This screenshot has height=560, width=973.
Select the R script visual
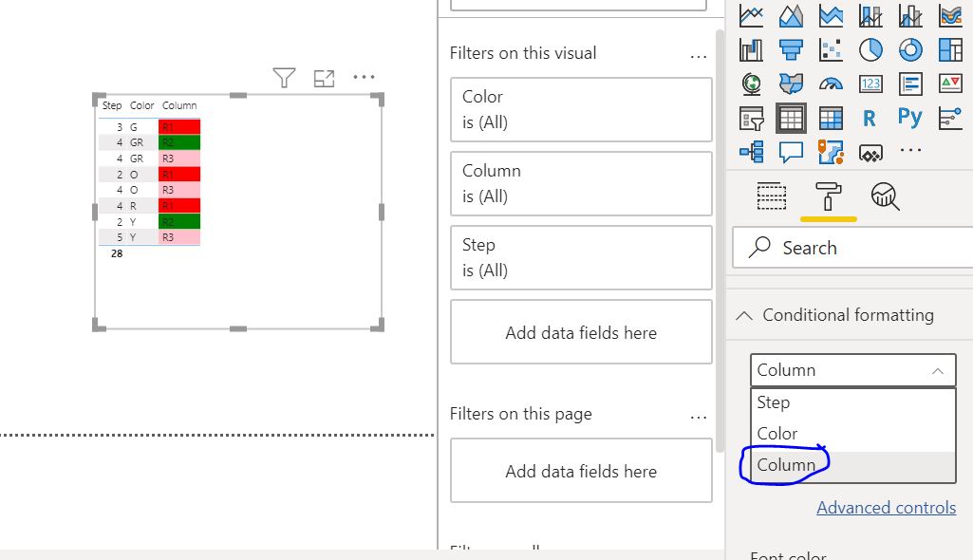pos(870,118)
